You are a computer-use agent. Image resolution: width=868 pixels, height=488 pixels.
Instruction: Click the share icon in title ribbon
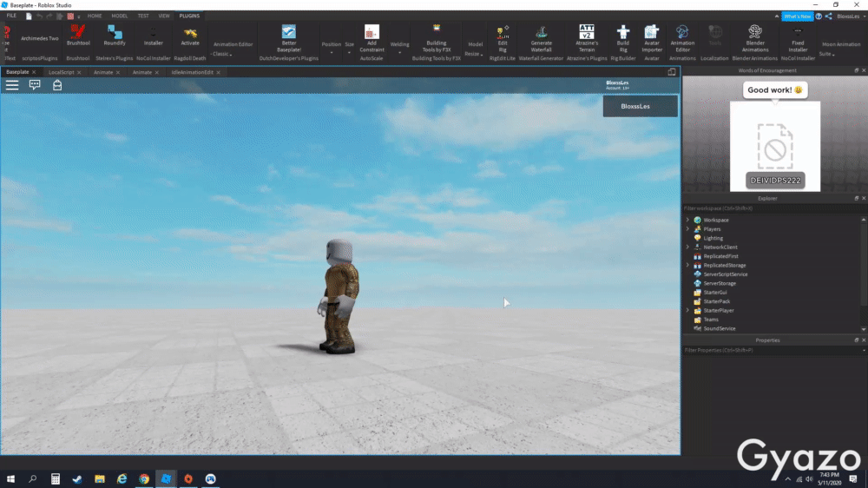tap(829, 16)
